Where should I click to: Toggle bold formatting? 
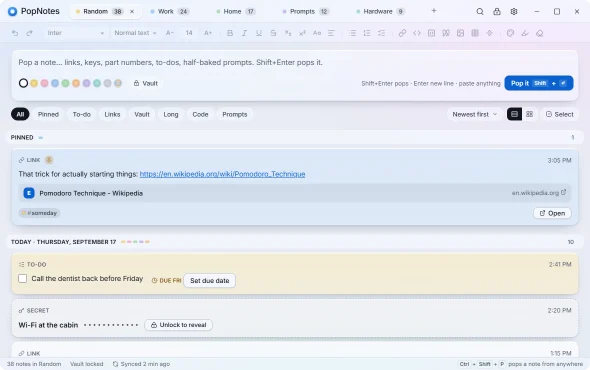pyautogui.click(x=230, y=33)
